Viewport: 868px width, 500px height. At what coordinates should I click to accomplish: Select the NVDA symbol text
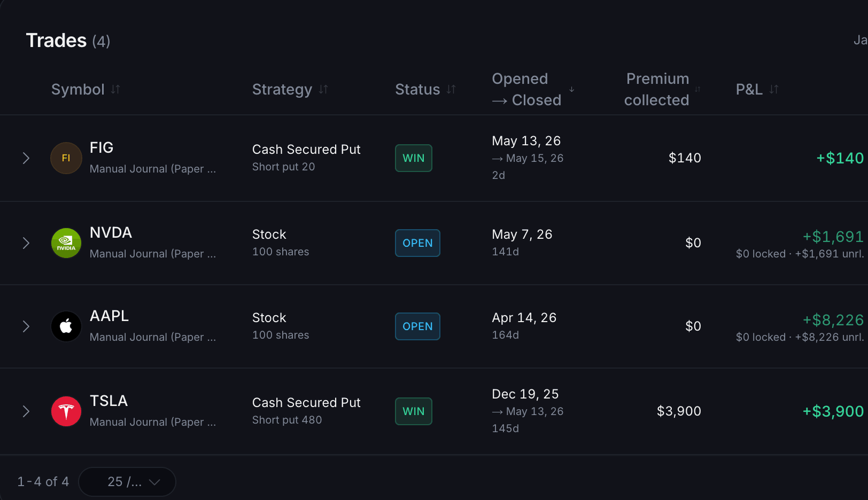pos(111,232)
